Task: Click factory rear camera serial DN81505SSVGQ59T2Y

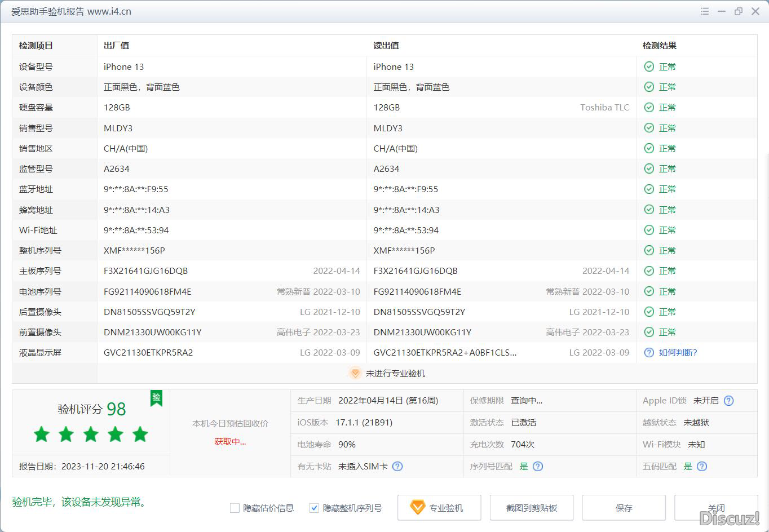Action: [x=149, y=312]
